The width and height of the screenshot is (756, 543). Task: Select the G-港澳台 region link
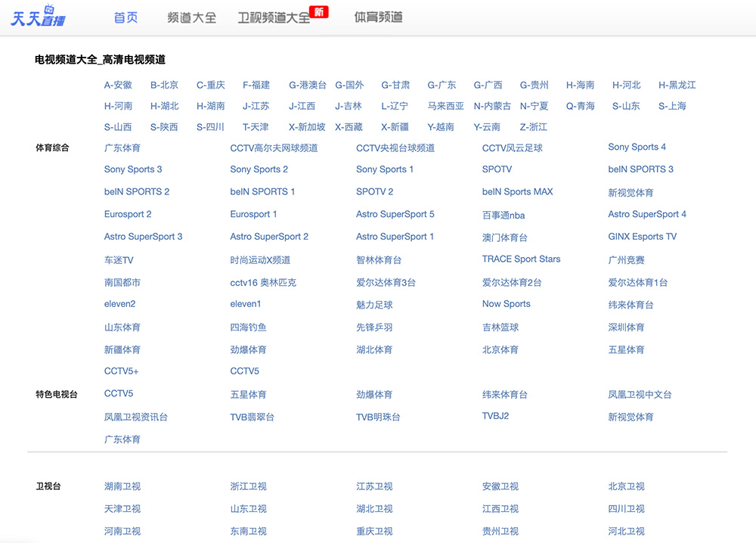pyautogui.click(x=308, y=85)
